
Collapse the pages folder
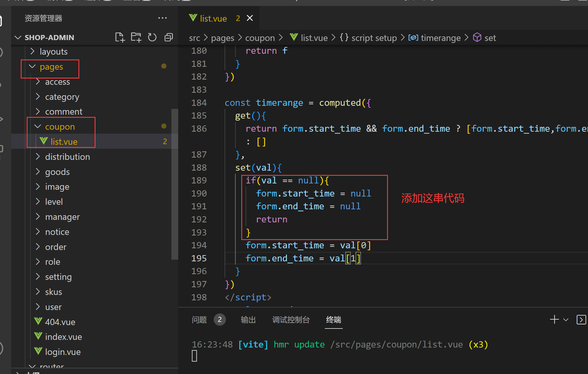tap(32, 67)
